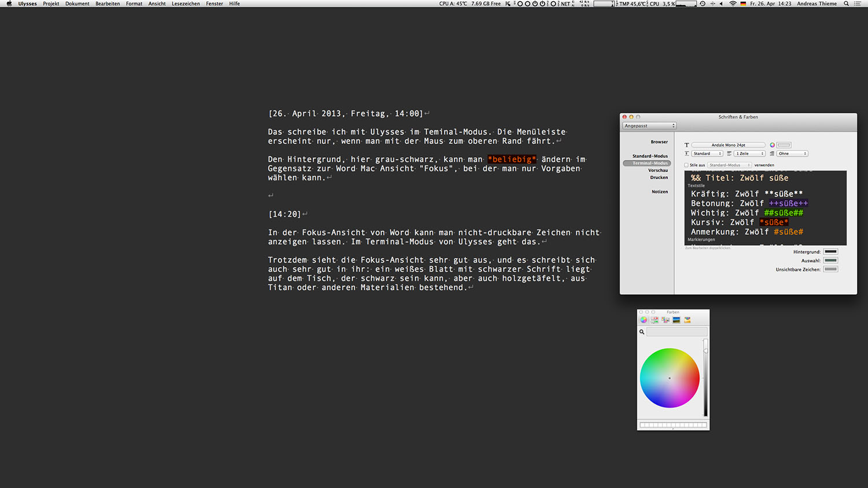This screenshot has width=868, height=488.
Task: Click the Unsichtbare Zeichen color swatch
Action: pyautogui.click(x=830, y=269)
